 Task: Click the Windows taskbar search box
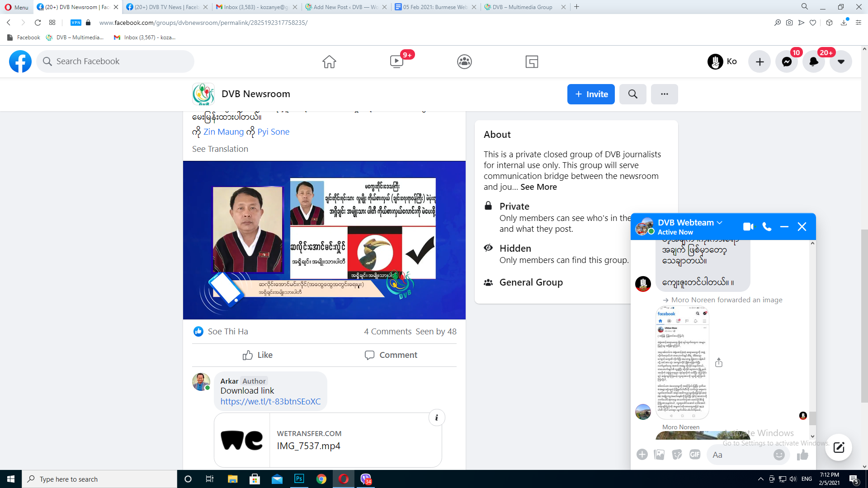99,479
